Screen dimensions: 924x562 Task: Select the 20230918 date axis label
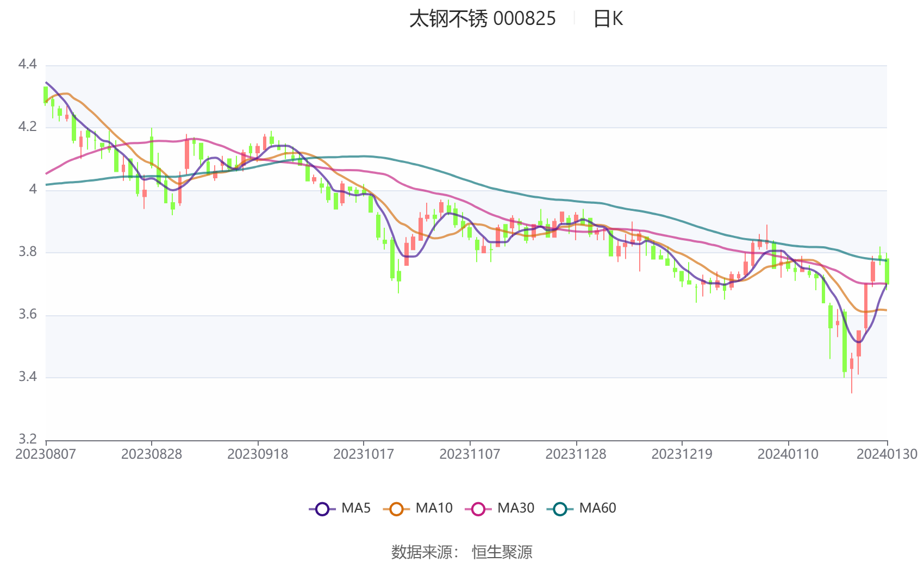(x=258, y=454)
